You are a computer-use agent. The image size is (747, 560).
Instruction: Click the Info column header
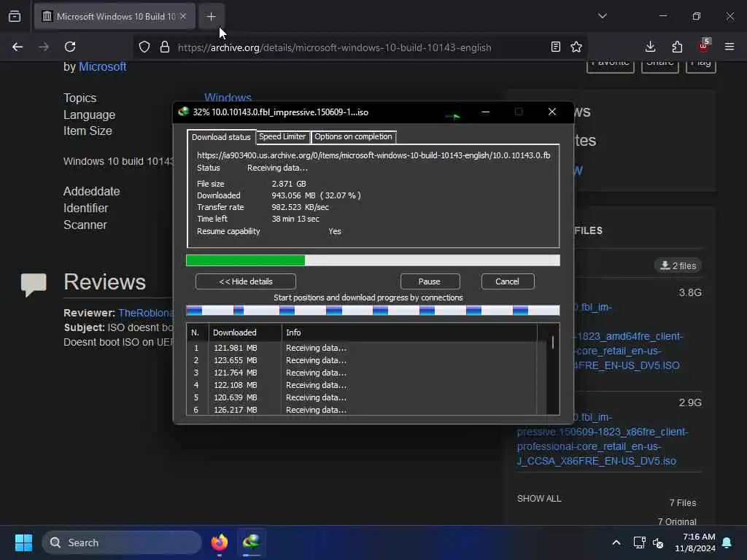[x=409, y=332]
